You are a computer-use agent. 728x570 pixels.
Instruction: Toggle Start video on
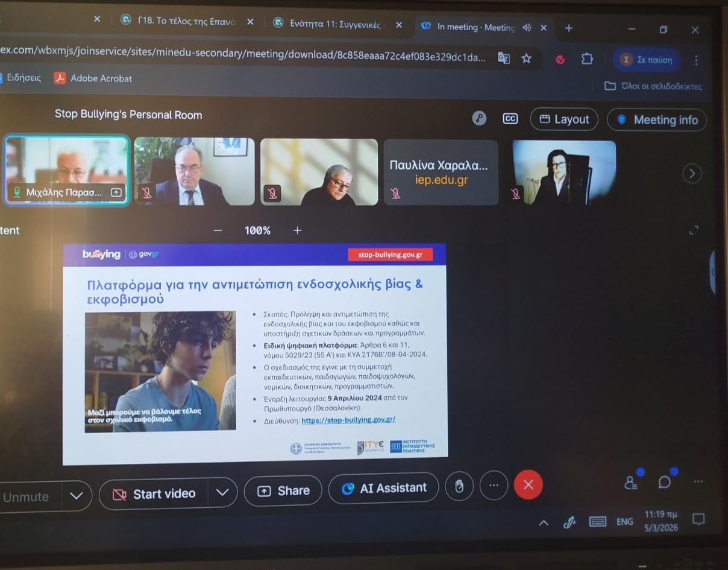point(154,494)
